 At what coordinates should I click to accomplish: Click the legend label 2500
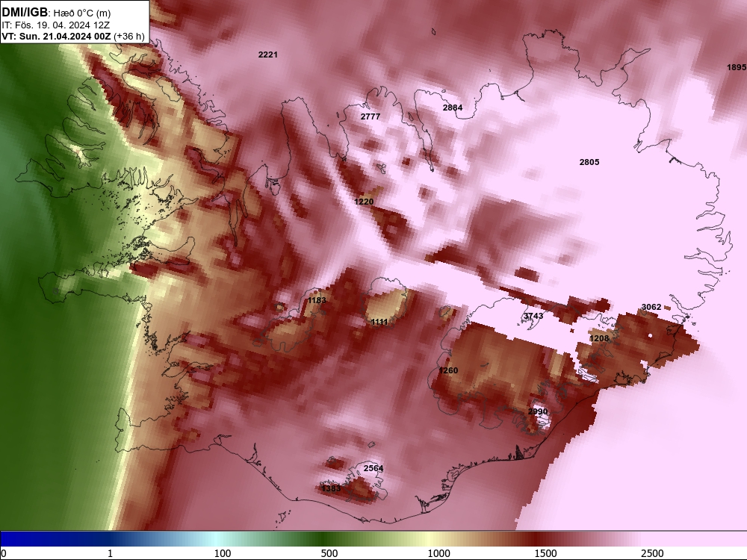pyautogui.click(x=652, y=553)
